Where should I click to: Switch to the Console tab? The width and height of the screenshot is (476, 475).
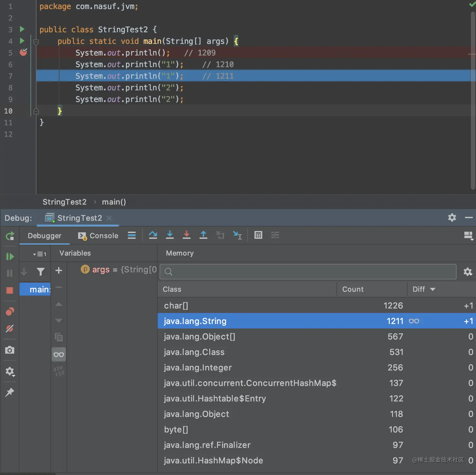pyautogui.click(x=98, y=236)
